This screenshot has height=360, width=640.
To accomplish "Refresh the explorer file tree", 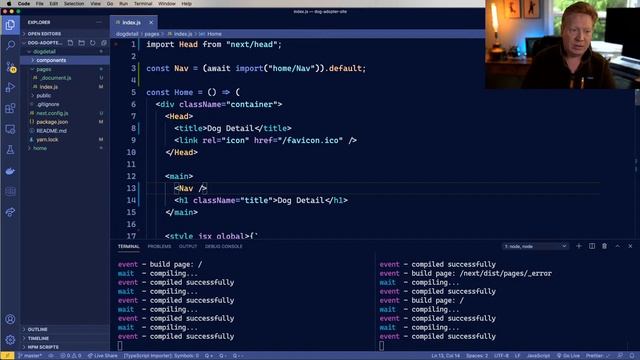I will (93, 42).
